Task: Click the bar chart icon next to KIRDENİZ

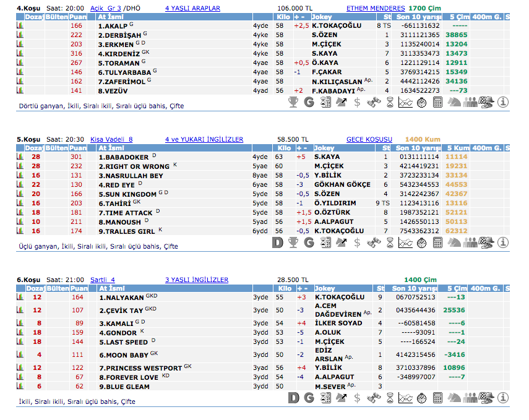Action: tap(19, 54)
